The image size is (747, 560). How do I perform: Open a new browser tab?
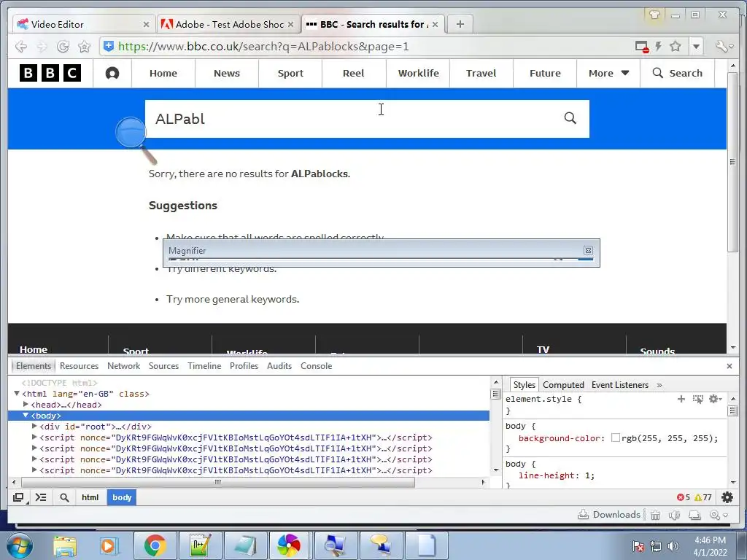click(x=460, y=24)
